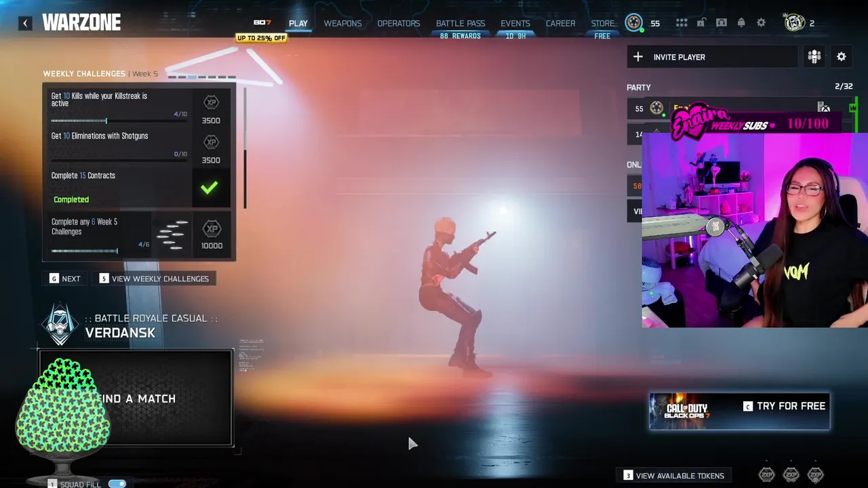The width and height of the screenshot is (868, 488).
Task: Click the Invite Player button
Action: coord(712,57)
